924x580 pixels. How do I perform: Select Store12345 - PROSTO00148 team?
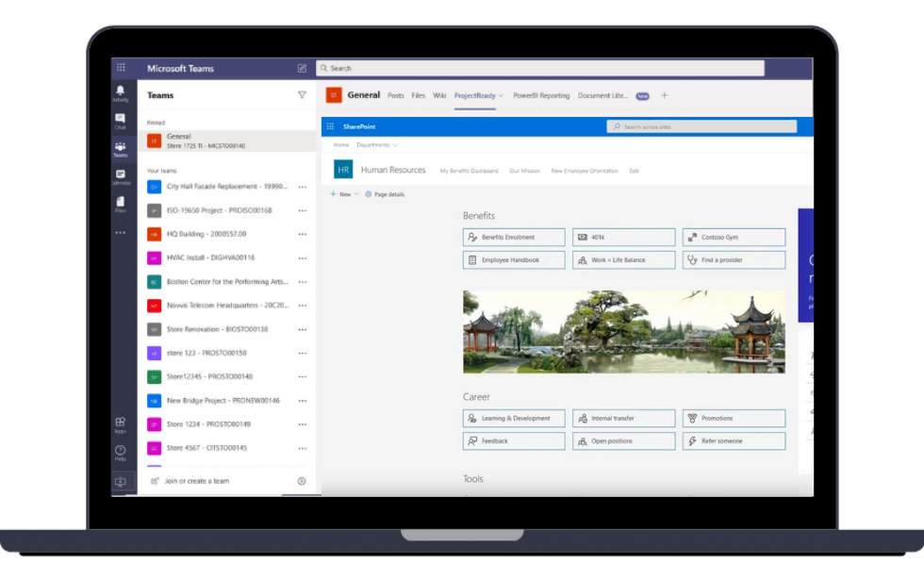[x=227, y=376]
